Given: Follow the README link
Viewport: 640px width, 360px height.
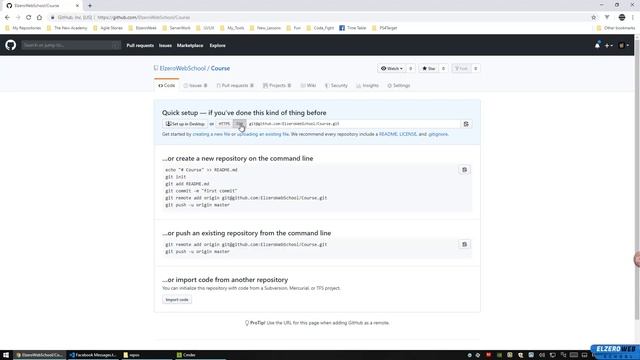Looking at the screenshot, I should click(388, 134).
